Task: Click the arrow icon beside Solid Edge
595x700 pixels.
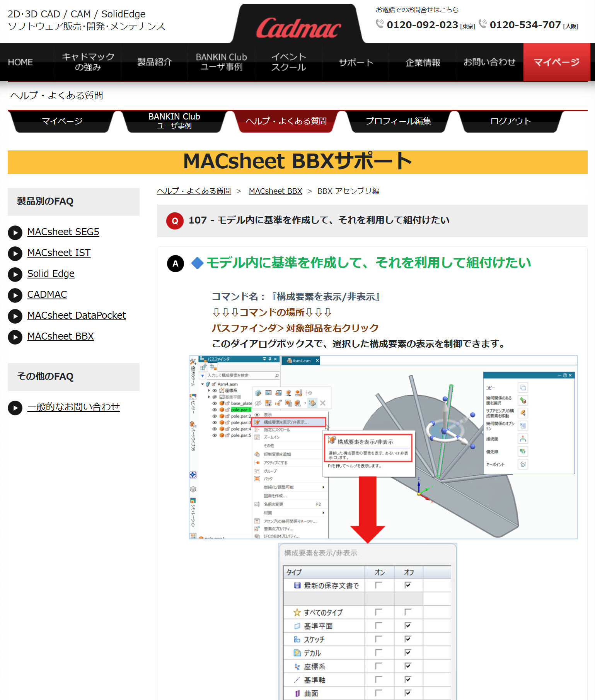Action: 15,274
